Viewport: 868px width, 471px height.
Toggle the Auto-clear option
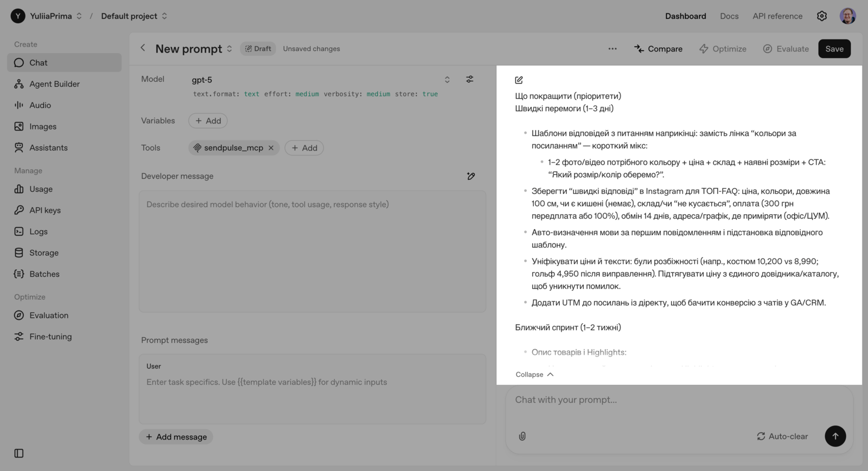[782, 436]
